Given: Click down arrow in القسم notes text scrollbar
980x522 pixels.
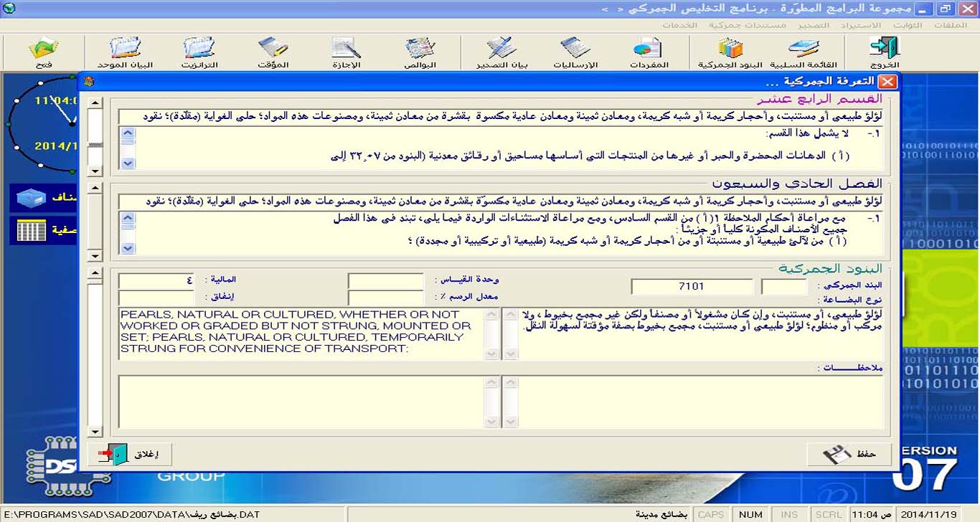Looking at the screenshot, I should 128,163.
